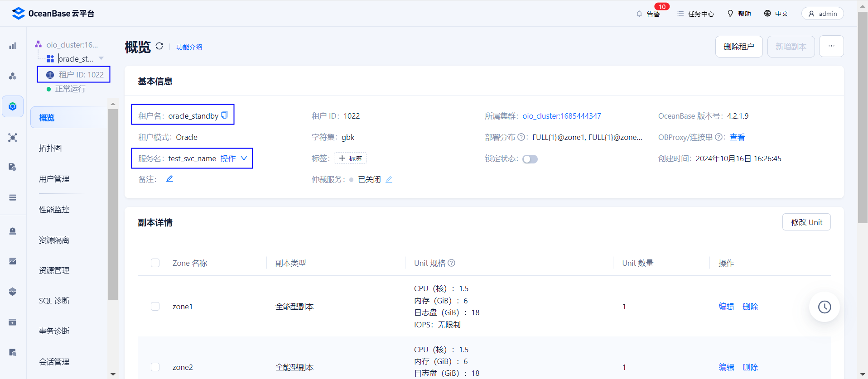868x379 pixels.
Task: Open the connected-nodes icon in left rail
Action: click(x=13, y=137)
